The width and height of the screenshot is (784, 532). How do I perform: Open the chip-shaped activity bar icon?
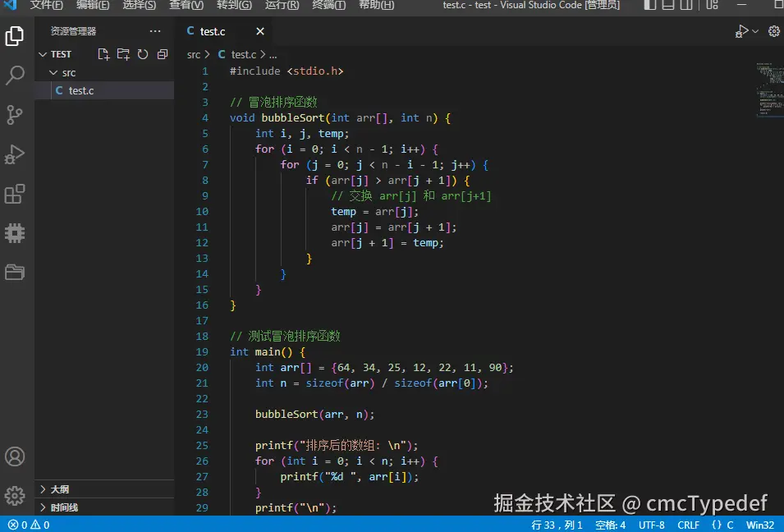point(15,233)
